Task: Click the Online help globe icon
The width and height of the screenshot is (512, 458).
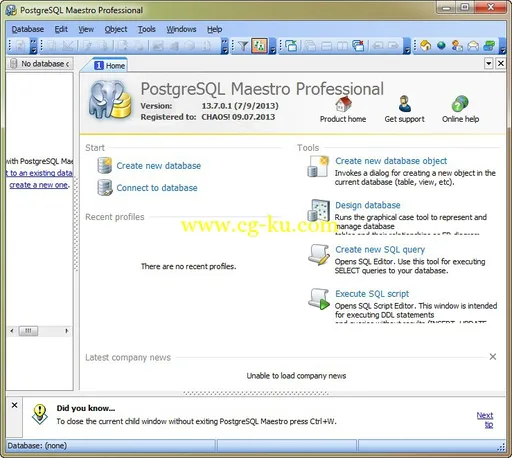Action: click(460, 104)
